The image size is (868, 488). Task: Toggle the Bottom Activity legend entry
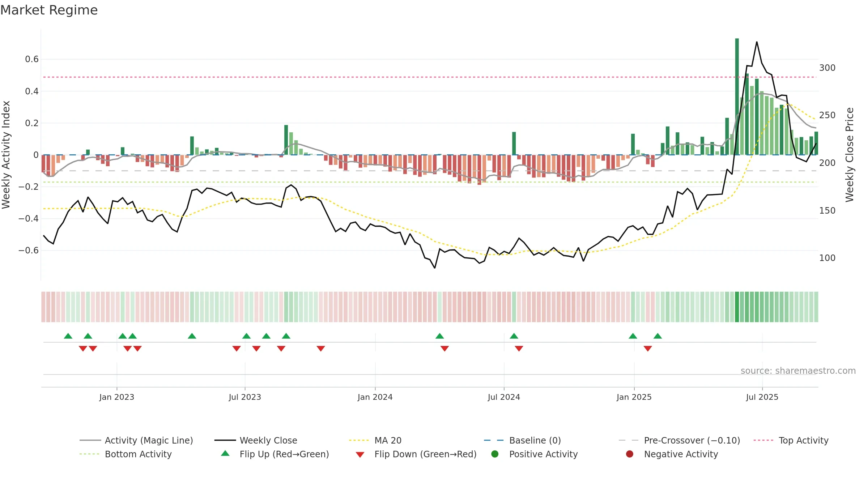click(125, 454)
